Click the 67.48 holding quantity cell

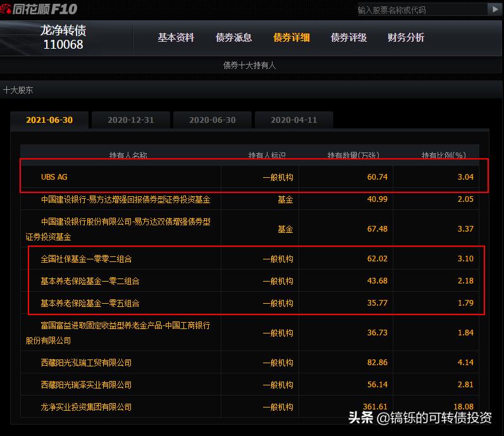[378, 229]
